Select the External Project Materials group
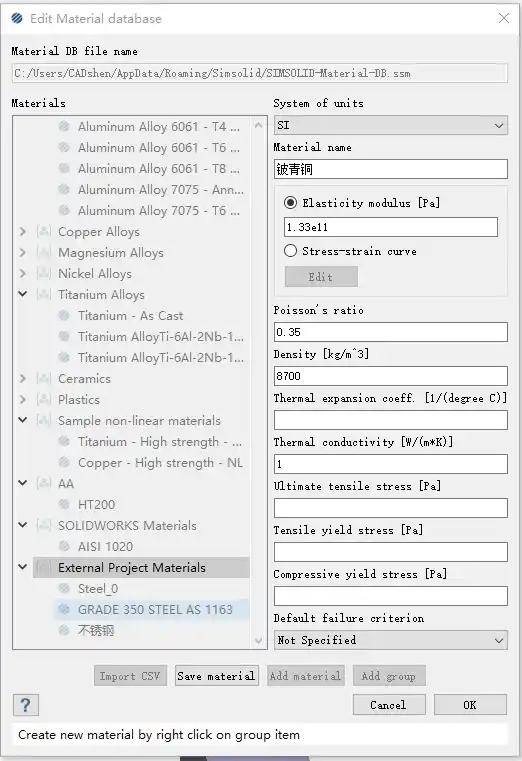Screen dimensions: 522x761 click(131, 567)
